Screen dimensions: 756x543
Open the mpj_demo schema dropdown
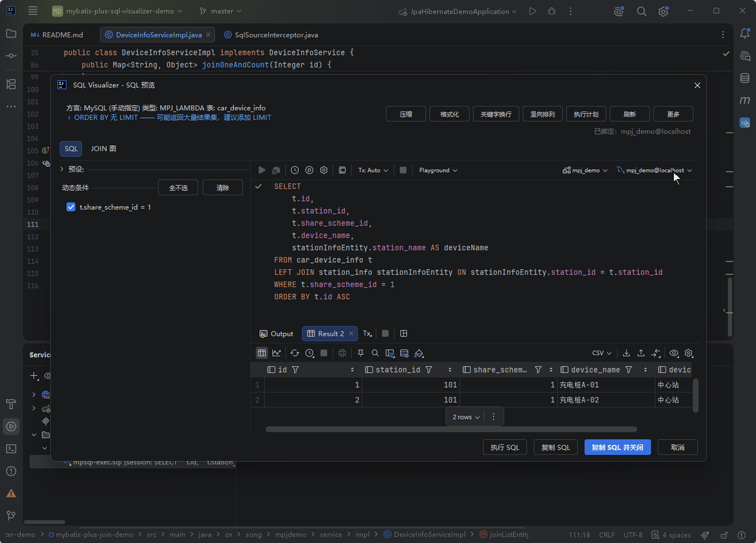pyautogui.click(x=585, y=170)
